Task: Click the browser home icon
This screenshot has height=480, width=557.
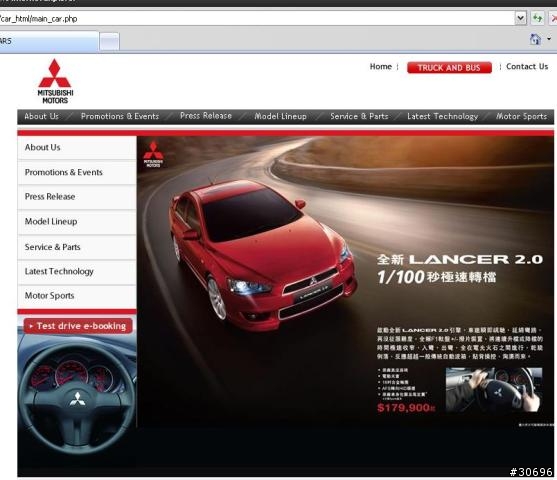Action: click(535, 39)
